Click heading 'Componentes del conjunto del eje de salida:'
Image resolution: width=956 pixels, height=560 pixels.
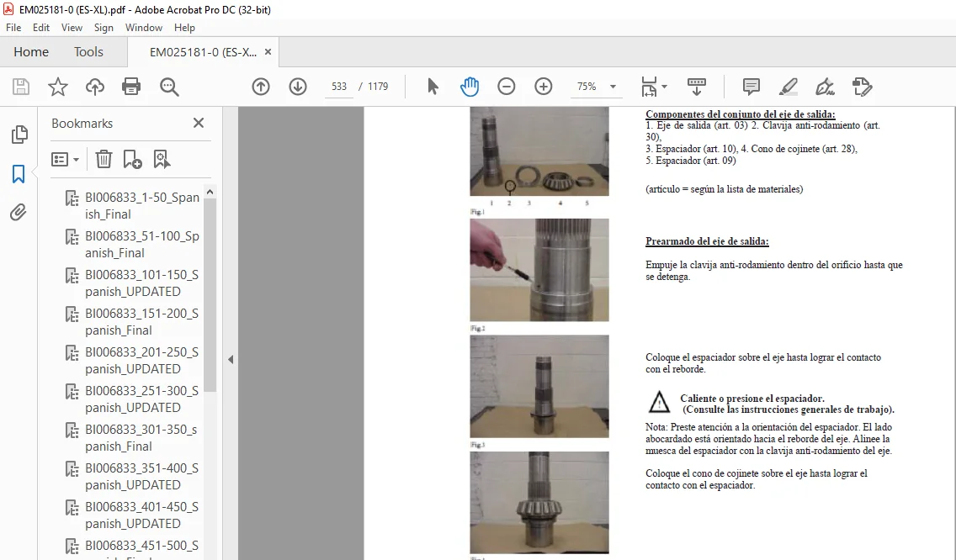click(741, 114)
